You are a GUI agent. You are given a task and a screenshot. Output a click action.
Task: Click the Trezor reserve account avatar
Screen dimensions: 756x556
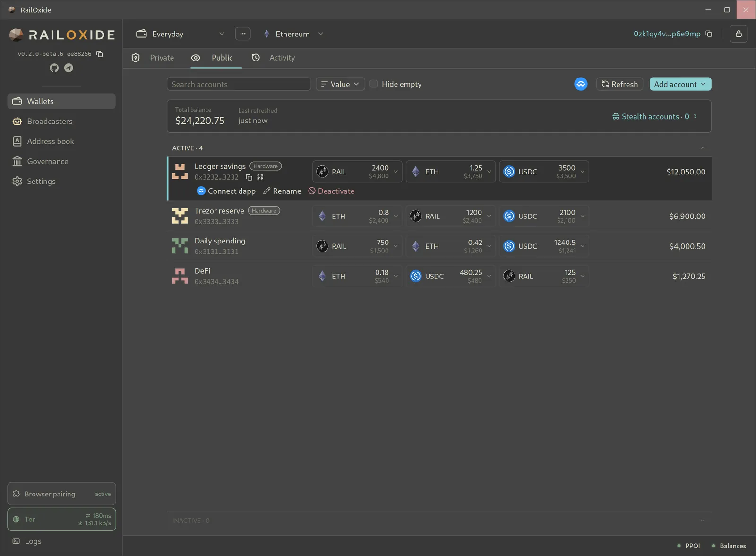click(180, 216)
